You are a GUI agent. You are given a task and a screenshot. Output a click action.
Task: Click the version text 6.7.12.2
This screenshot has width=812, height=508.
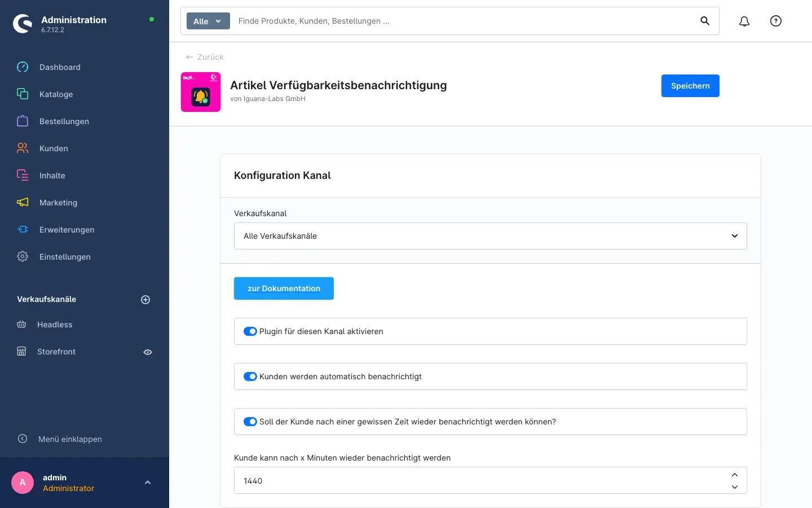coord(52,30)
